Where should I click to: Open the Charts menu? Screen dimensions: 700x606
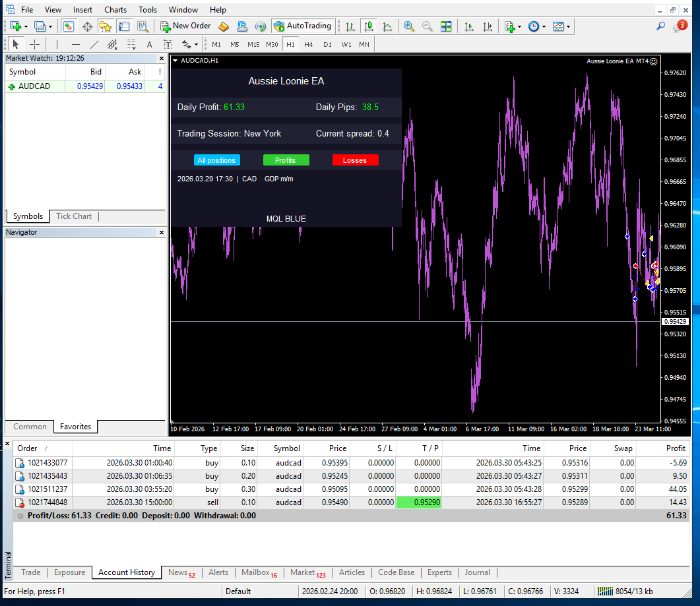click(115, 10)
